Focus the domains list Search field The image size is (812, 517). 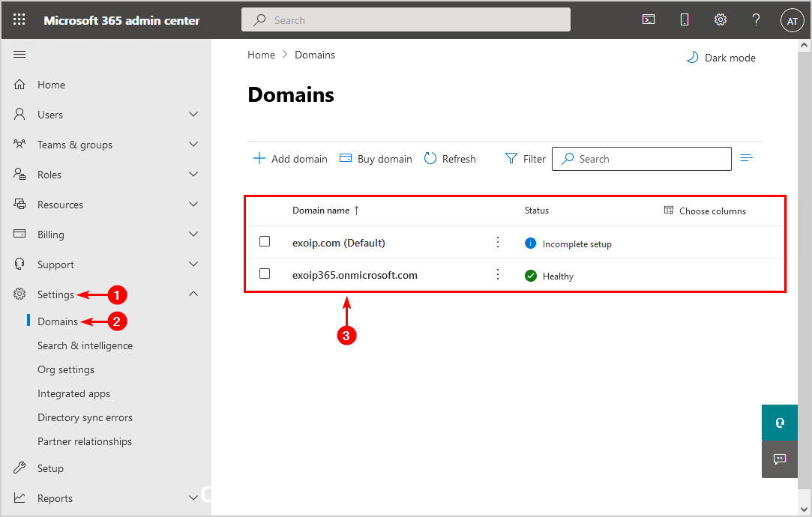coord(642,159)
